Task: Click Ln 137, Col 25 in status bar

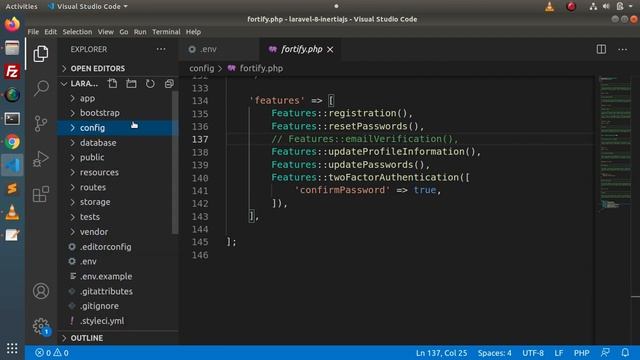Action: (x=441, y=353)
